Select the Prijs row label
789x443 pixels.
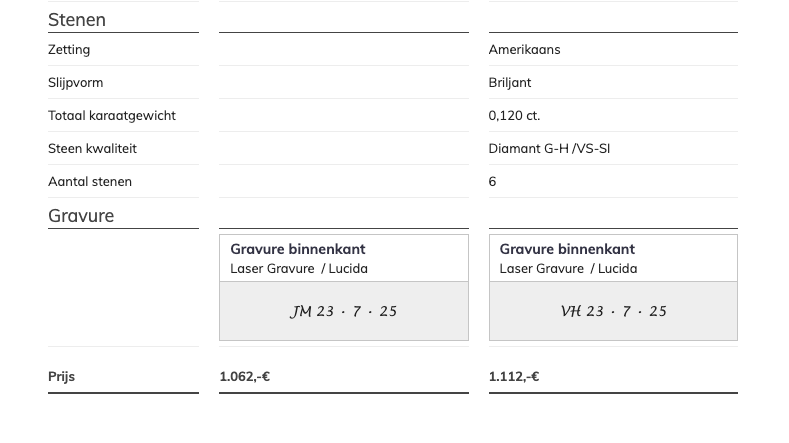(61, 377)
